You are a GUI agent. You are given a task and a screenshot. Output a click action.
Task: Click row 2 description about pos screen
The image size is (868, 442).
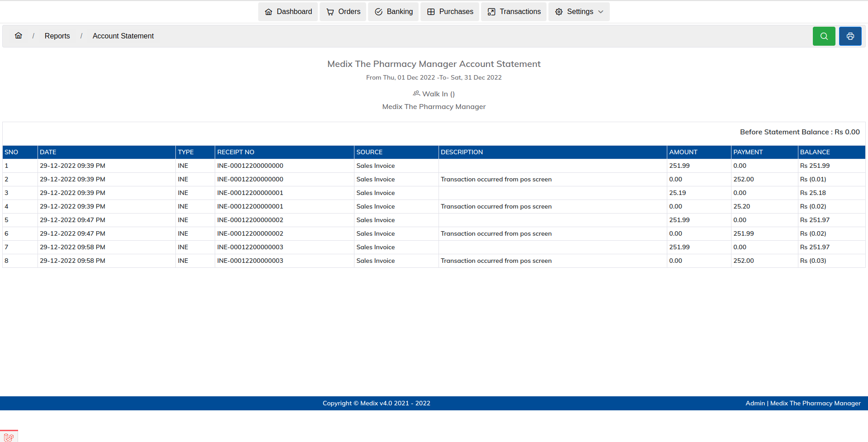(496, 179)
